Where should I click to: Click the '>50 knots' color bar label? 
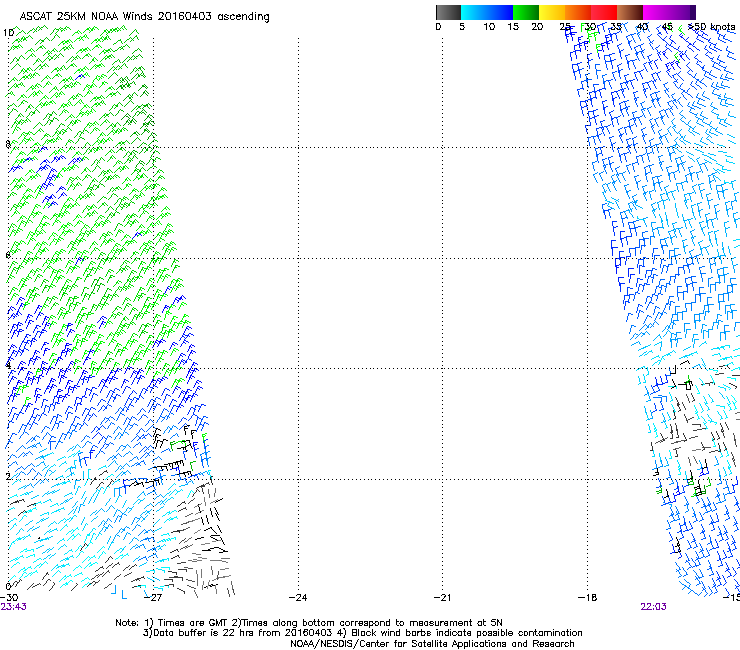coord(712,27)
